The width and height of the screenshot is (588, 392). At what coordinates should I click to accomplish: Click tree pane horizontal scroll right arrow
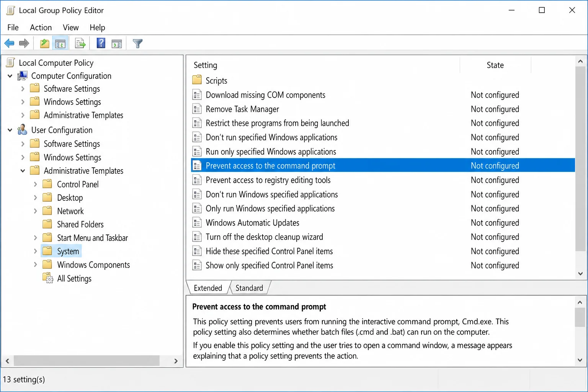[176, 361]
